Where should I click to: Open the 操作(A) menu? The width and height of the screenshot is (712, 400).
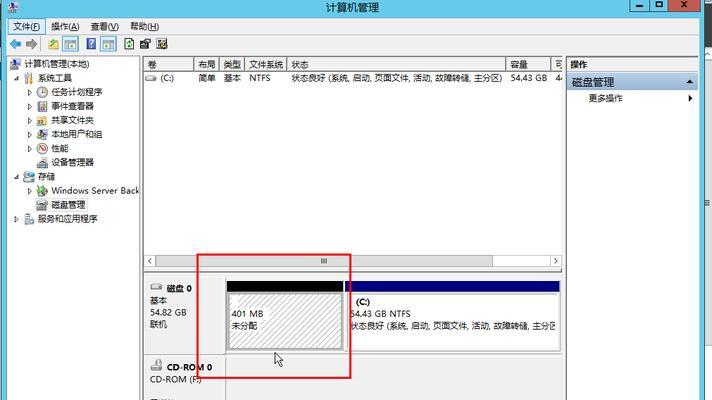click(x=65, y=26)
